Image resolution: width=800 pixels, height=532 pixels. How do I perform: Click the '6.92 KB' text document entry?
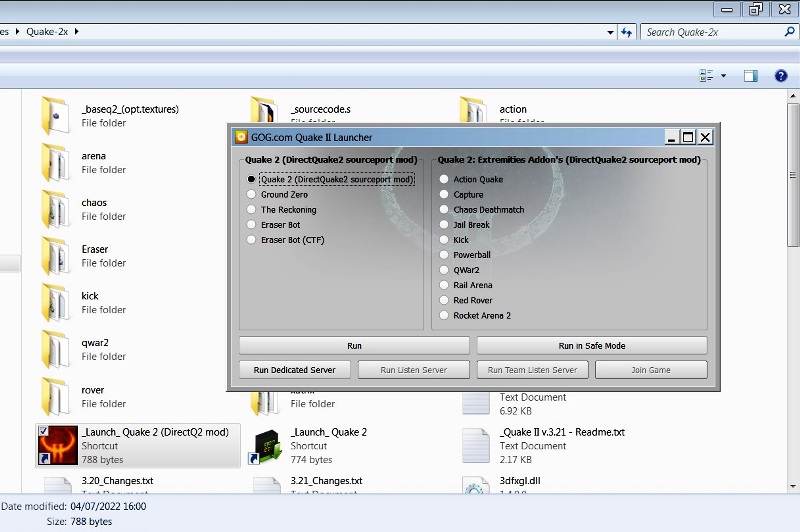(x=515, y=411)
